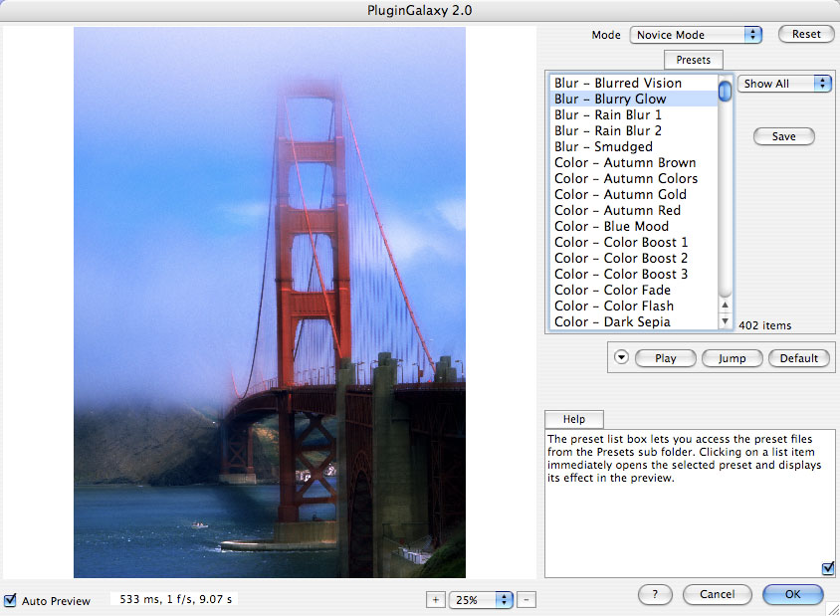Click the window resize grip icon
This screenshot has width=840, height=616.
point(833,609)
